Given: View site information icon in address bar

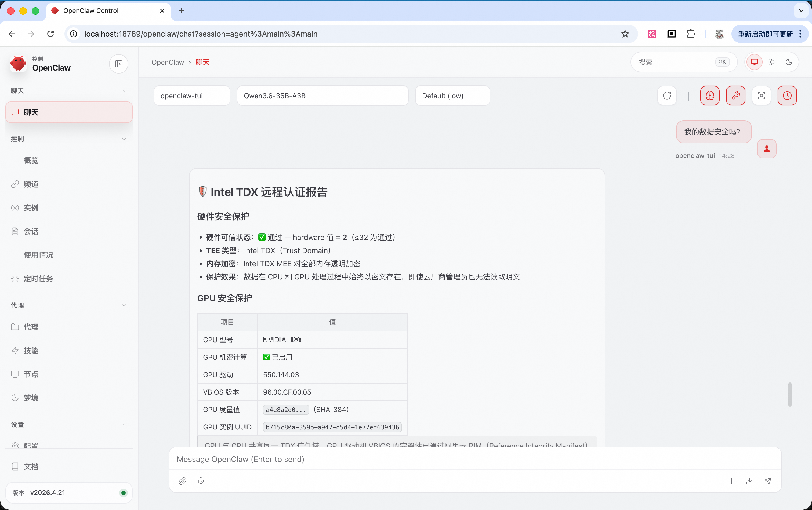Looking at the screenshot, I should (74, 34).
